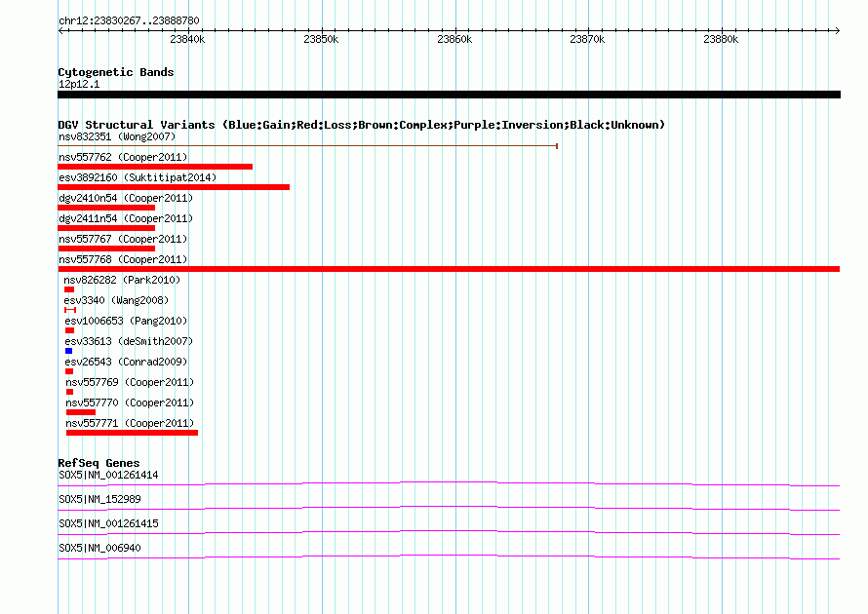Open variant dgv2410n54 (Cooper2011) label
This screenshot has width=868, height=614.
[x=126, y=198]
